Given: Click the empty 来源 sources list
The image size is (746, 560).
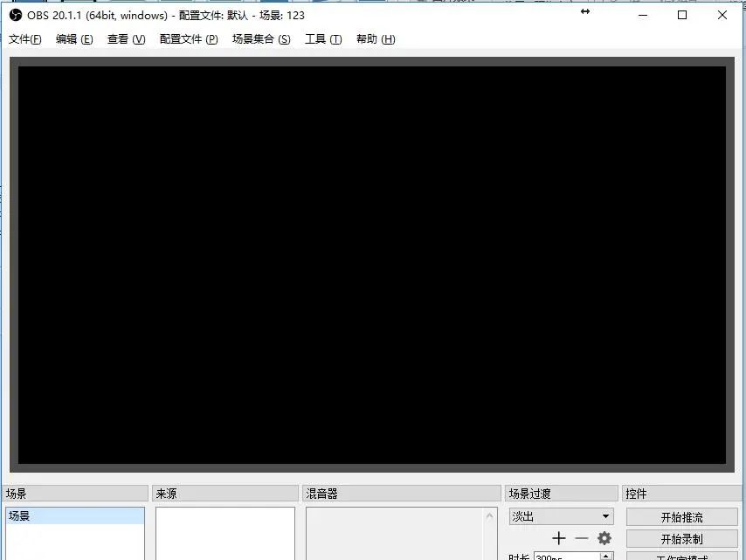Looking at the screenshot, I should click(x=225, y=533).
